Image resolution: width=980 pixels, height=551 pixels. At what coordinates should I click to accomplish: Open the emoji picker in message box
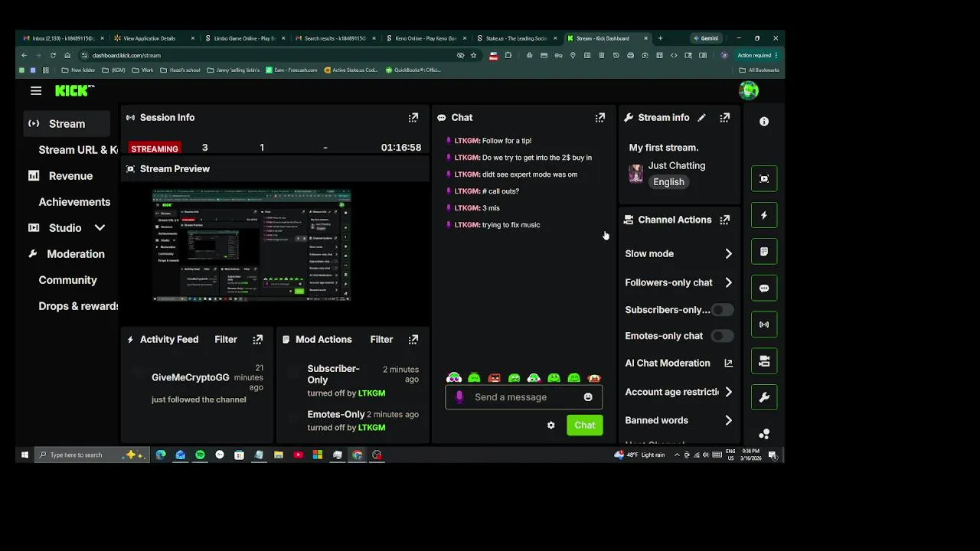click(x=588, y=397)
